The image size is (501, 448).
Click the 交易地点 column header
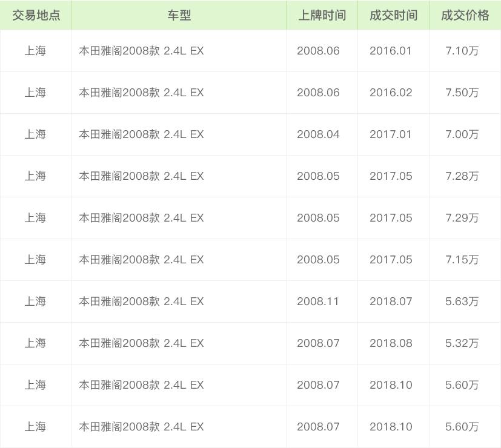tap(36, 15)
